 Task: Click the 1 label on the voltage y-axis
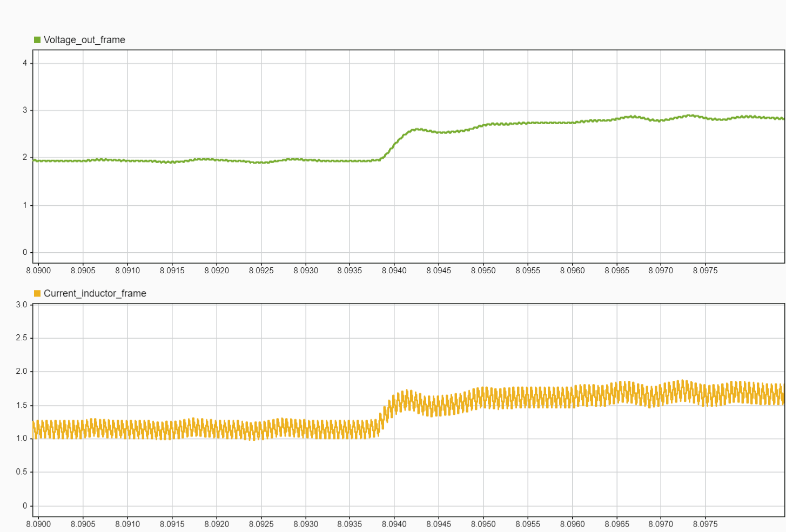(x=25, y=205)
